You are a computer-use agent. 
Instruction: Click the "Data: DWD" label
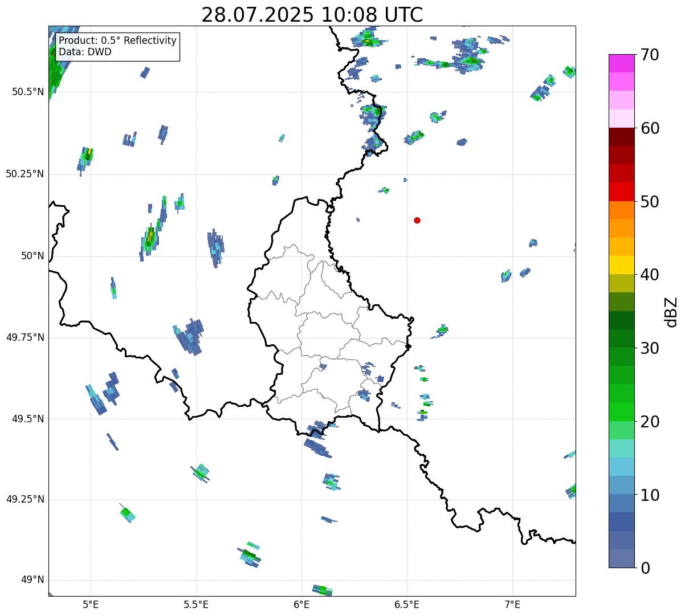coord(85,52)
